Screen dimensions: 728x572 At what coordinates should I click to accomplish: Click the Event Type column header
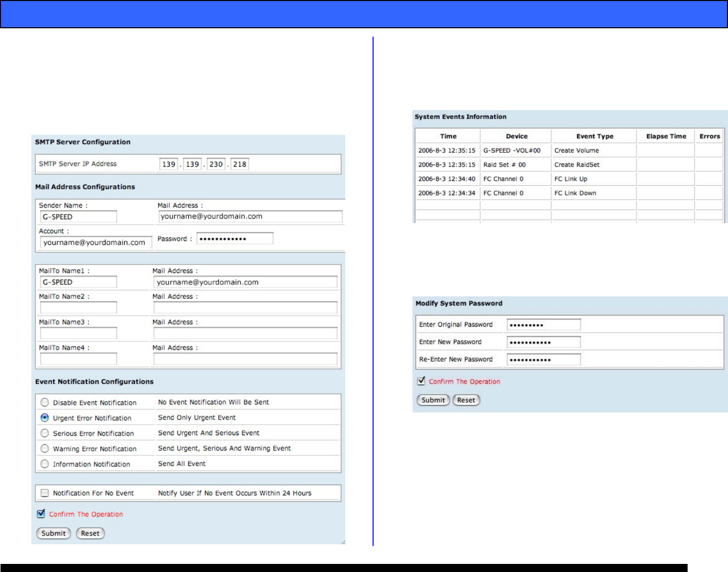pyautogui.click(x=595, y=136)
